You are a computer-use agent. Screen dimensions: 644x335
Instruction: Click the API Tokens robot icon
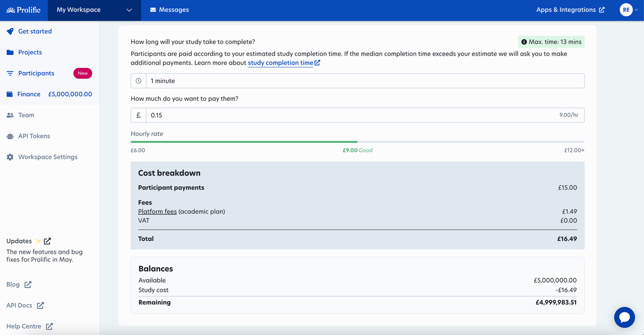pyautogui.click(x=10, y=136)
